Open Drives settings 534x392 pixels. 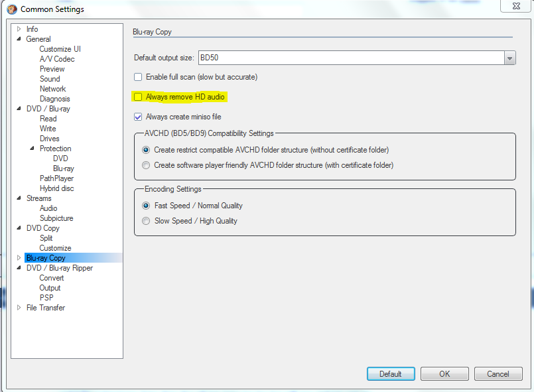pyautogui.click(x=49, y=139)
